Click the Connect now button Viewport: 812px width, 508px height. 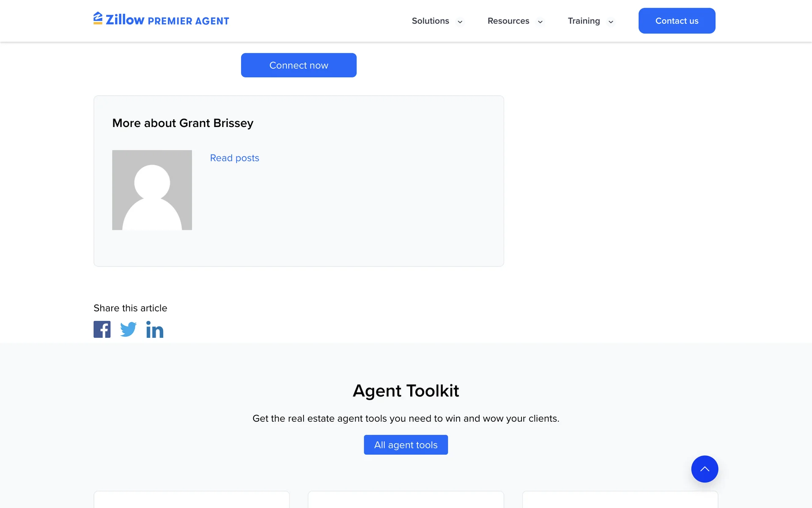[299, 65]
